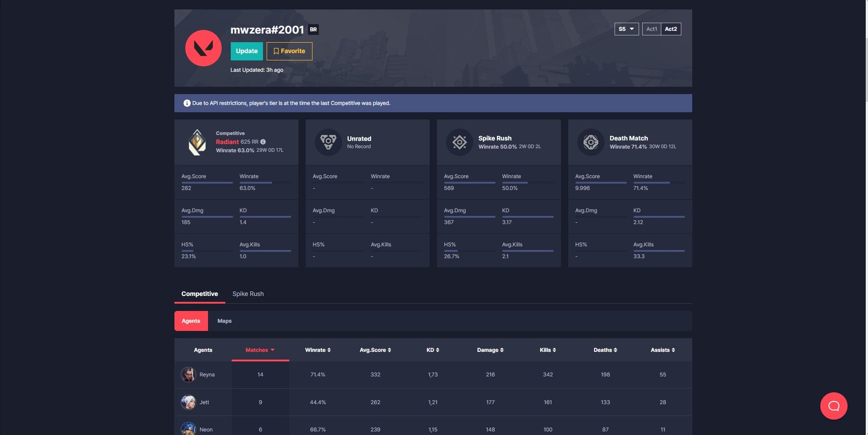The image size is (868, 435).
Task: Sort agents table by Kills
Action: coord(548,350)
